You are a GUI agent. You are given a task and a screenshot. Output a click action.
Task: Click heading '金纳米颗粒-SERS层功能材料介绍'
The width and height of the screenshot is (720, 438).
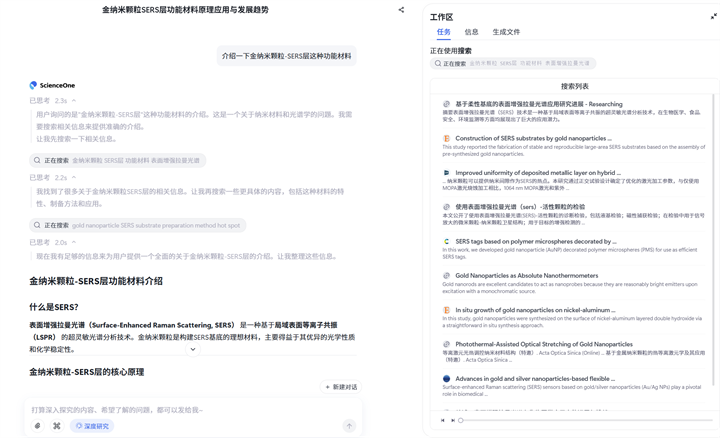96,281
